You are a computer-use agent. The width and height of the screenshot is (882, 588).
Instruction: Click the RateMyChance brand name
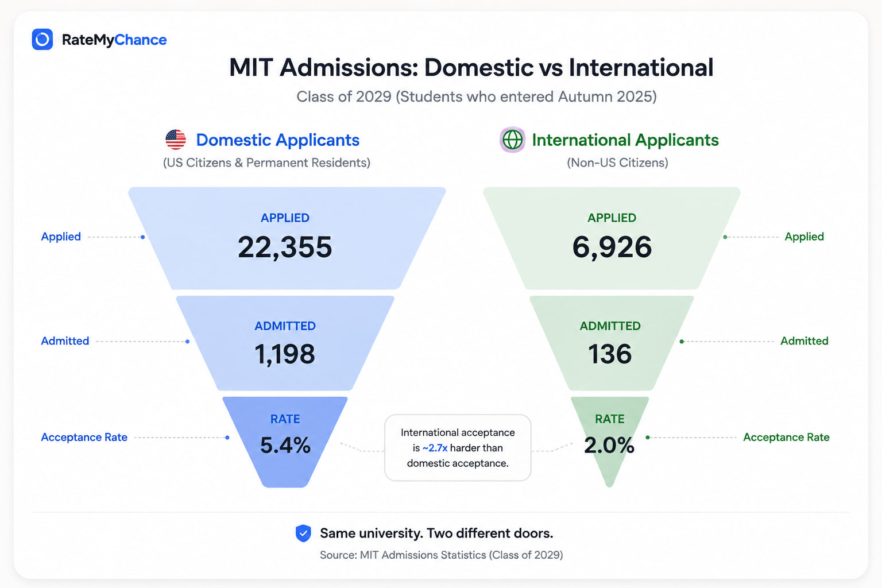pyautogui.click(x=114, y=40)
